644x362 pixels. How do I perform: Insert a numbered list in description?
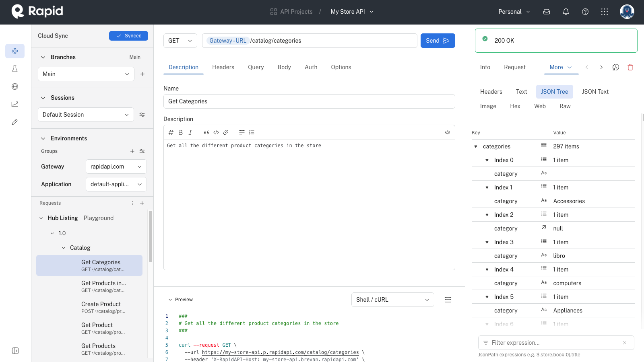252,132
